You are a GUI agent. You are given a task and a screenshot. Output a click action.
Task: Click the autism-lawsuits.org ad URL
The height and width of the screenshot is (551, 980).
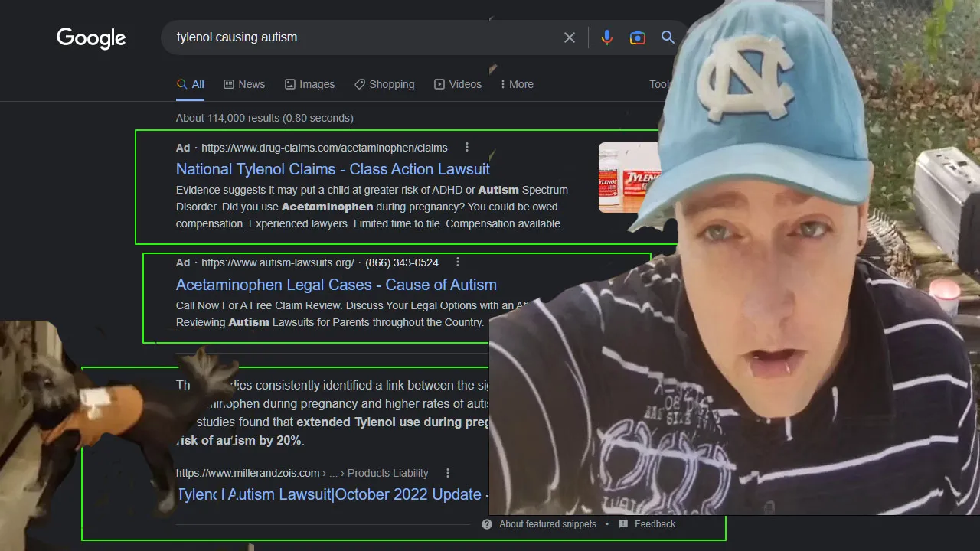(x=278, y=262)
